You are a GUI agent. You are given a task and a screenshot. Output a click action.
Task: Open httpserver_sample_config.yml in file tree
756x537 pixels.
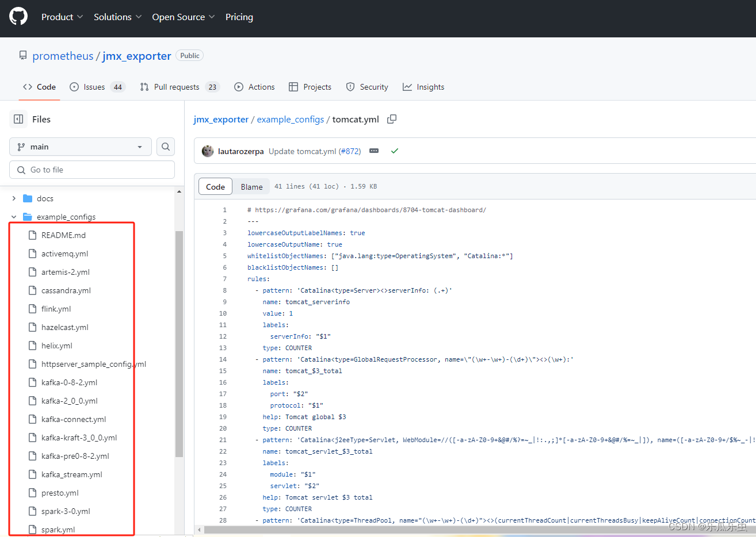tap(94, 364)
